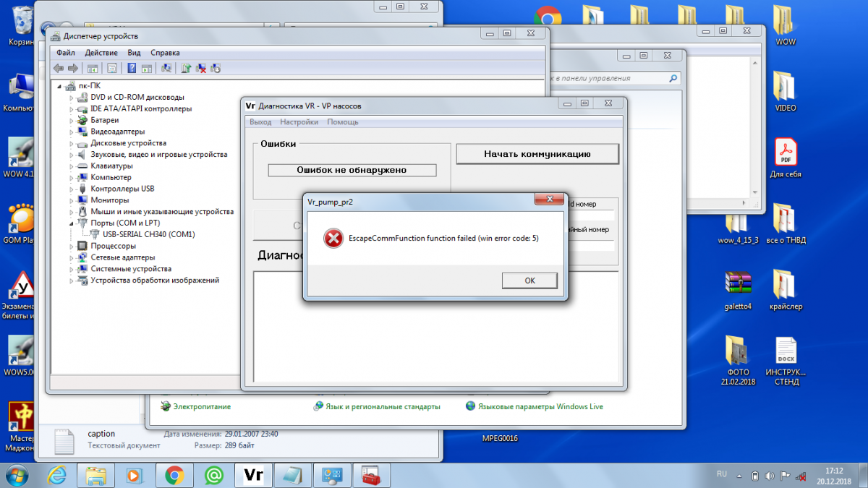Collapse the Порты (COM и LPT) node
The width and height of the screenshot is (868, 488).
tap(72, 223)
